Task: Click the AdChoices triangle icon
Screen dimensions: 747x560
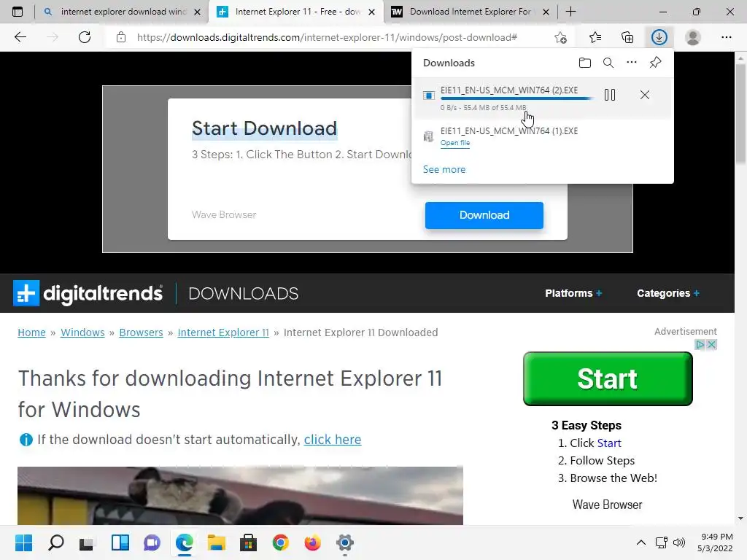Action: pyautogui.click(x=700, y=344)
